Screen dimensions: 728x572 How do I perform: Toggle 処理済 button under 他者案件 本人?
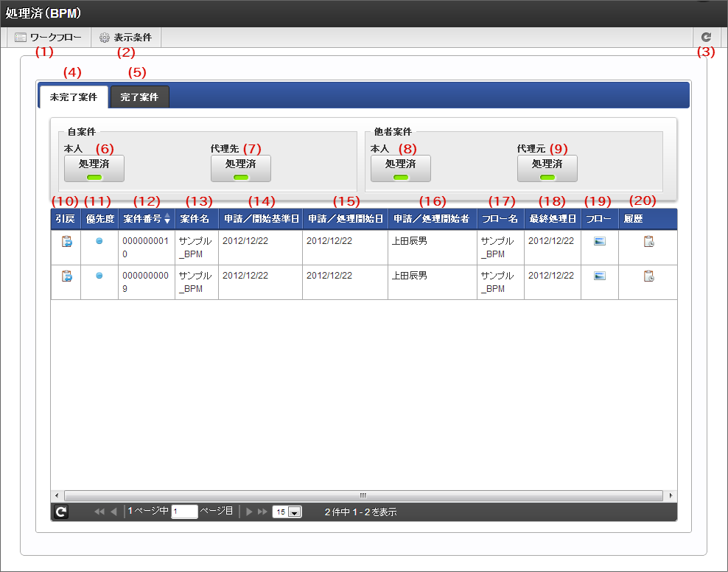click(x=401, y=169)
